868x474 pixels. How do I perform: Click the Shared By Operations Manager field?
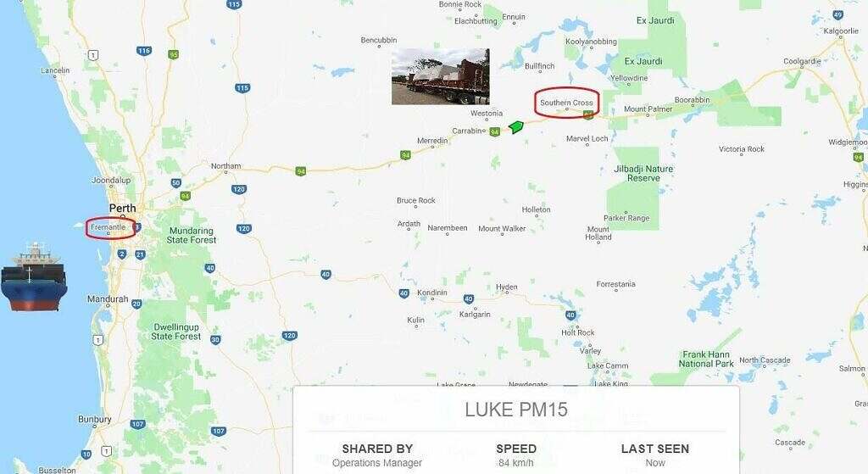tap(377, 455)
